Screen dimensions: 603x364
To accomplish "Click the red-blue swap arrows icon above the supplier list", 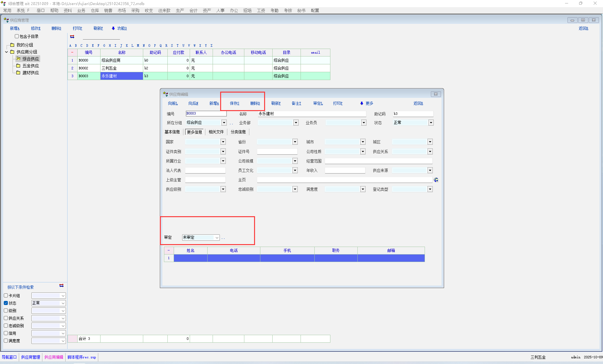I will (72, 37).
